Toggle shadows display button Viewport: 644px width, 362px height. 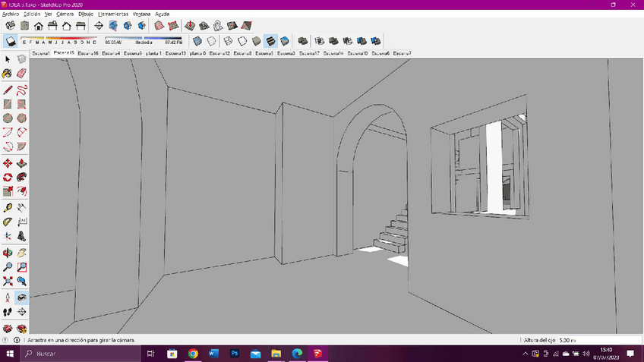tap(11, 41)
